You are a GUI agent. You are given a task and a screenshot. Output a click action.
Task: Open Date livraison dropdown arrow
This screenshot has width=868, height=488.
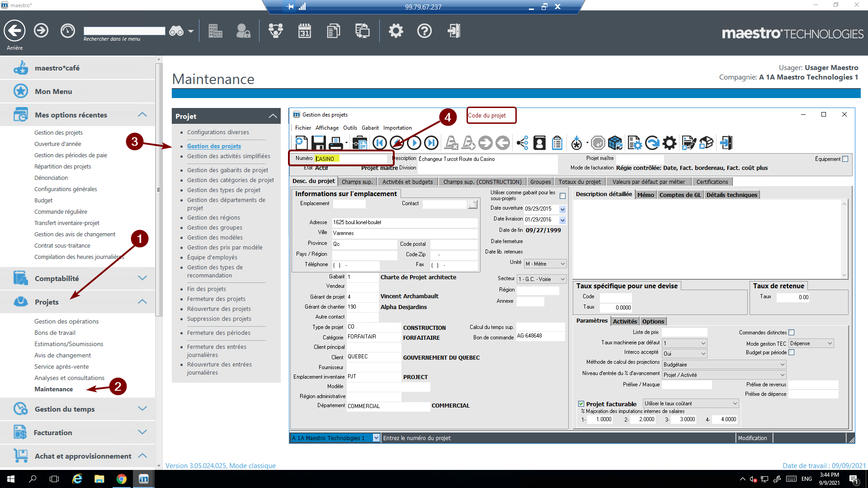coord(562,220)
